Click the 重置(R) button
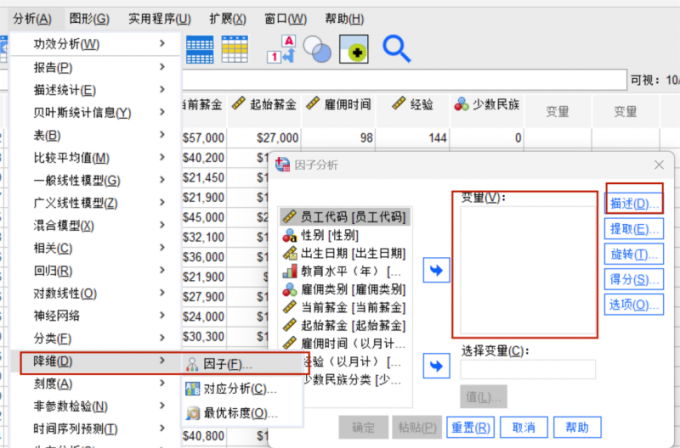The width and height of the screenshot is (680, 448). pyautogui.click(x=471, y=428)
